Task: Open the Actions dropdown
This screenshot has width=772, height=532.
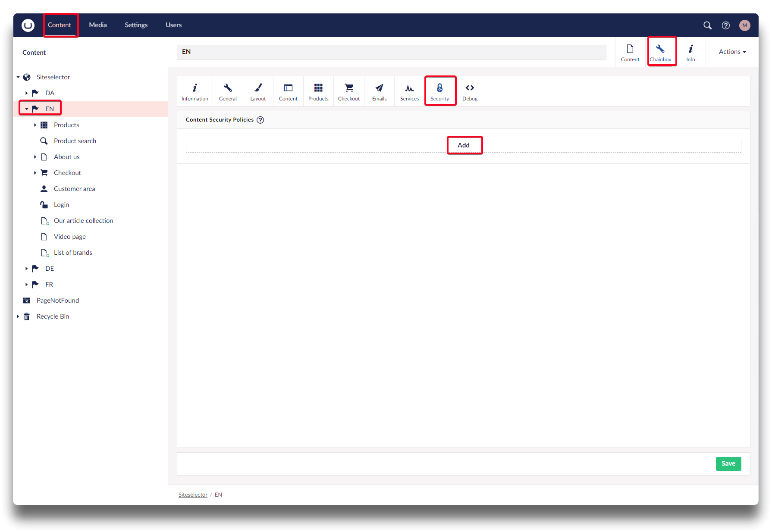Action: pos(732,52)
